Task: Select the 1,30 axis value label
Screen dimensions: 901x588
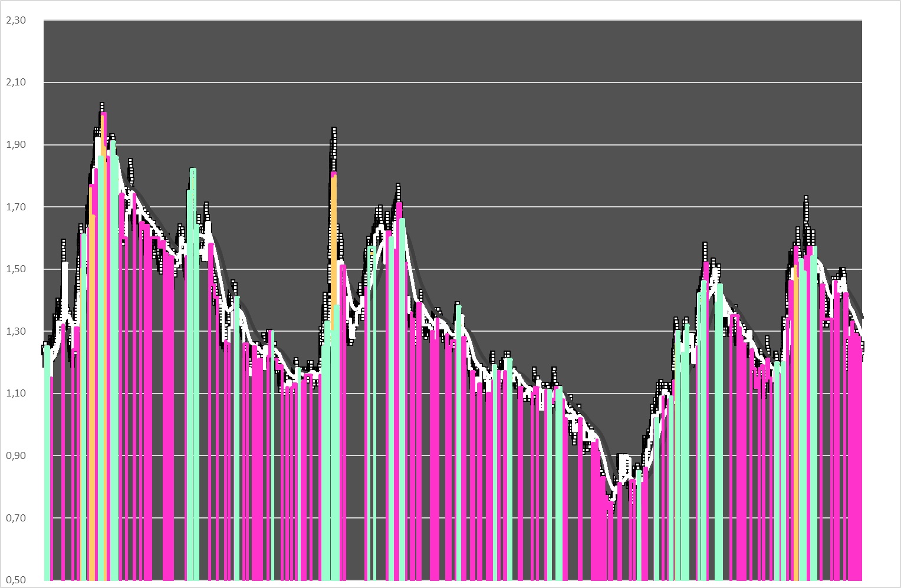Action: coord(16,331)
